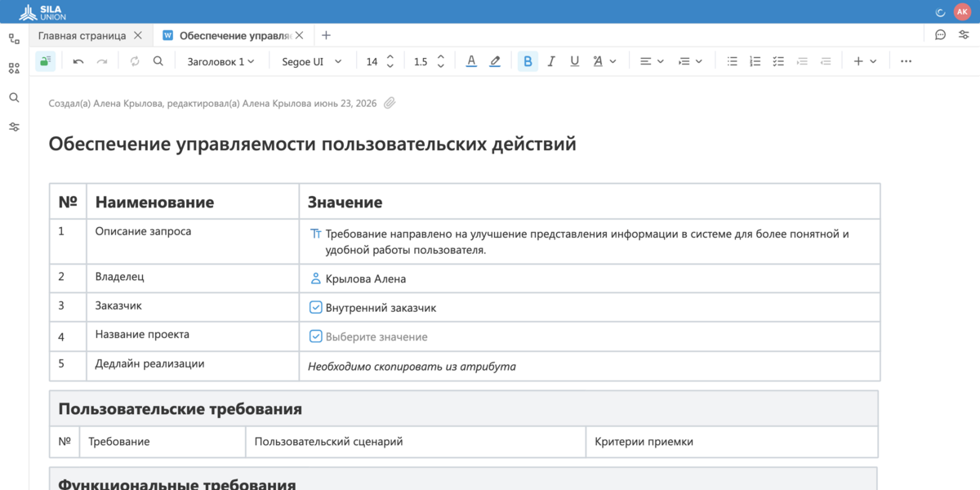Open the indent options dropdown
This screenshot has width=980, height=490.
690,61
